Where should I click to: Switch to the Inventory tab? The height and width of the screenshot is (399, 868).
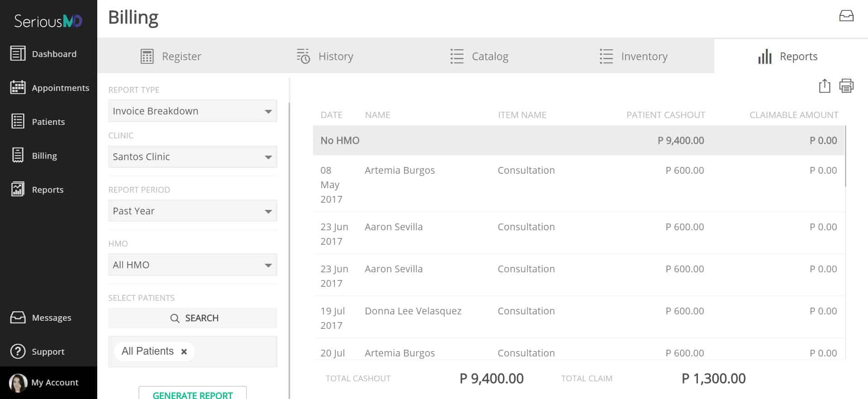[x=633, y=56]
